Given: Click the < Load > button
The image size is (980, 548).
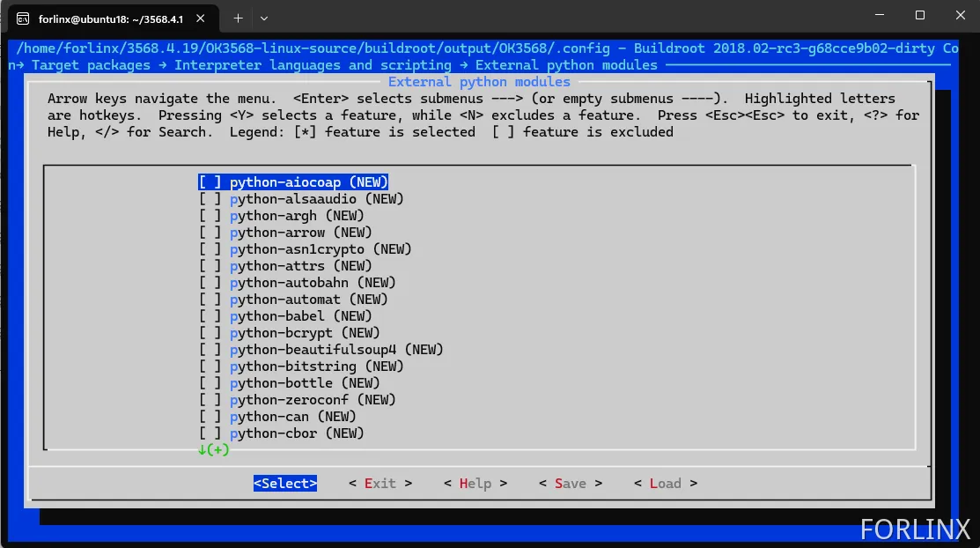Looking at the screenshot, I should [x=666, y=484].
